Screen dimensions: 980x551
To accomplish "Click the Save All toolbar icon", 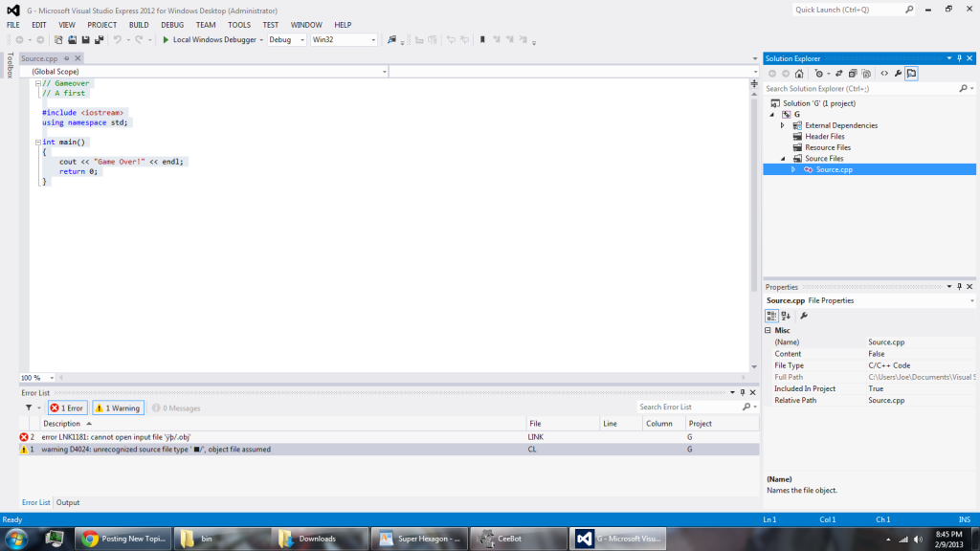I will click(x=99, y=39).
